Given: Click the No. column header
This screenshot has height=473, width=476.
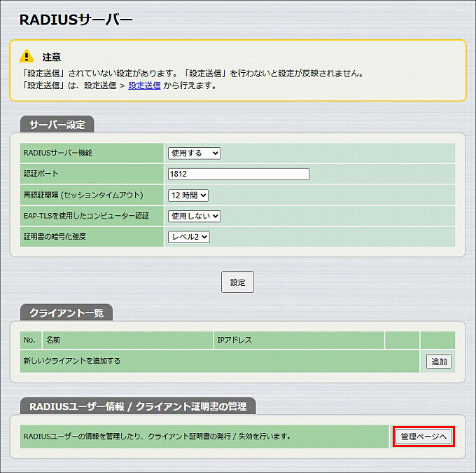Looking at the screenshot, I should 31,340.
